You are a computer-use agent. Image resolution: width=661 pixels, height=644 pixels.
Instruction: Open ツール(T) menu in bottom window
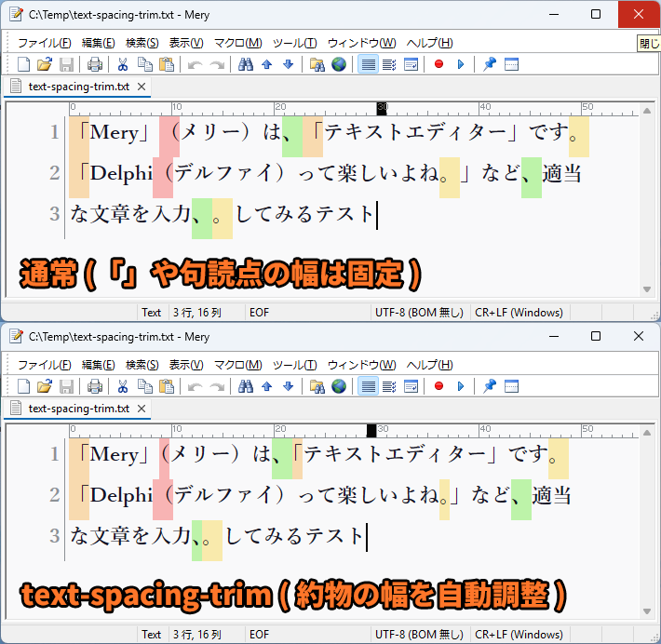(295, 365)
